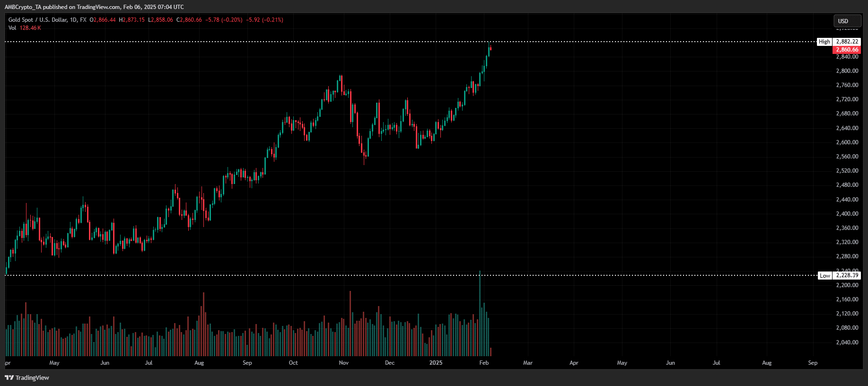Click the current price tag 2,860.66
868x386 pixels.
click(x=847, y=50)
